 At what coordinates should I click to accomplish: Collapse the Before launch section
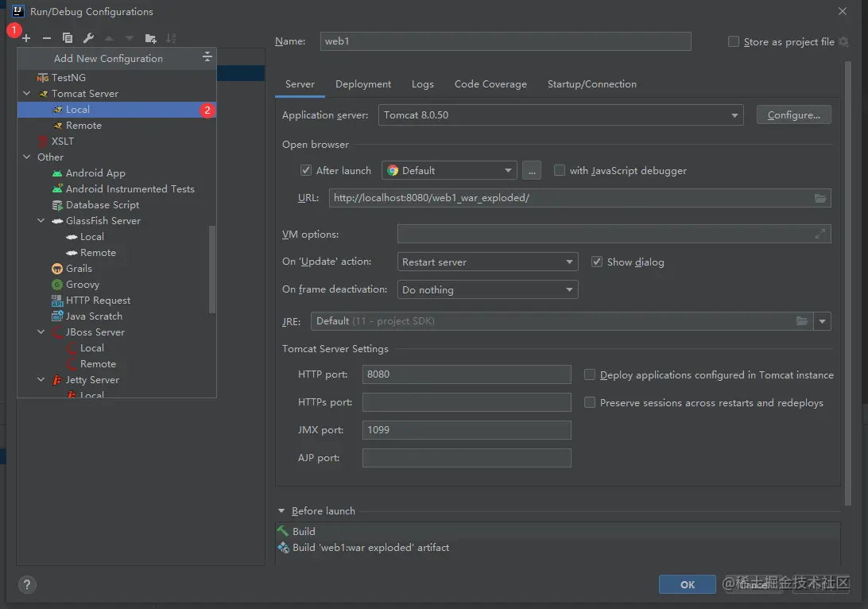pos(281,511)
